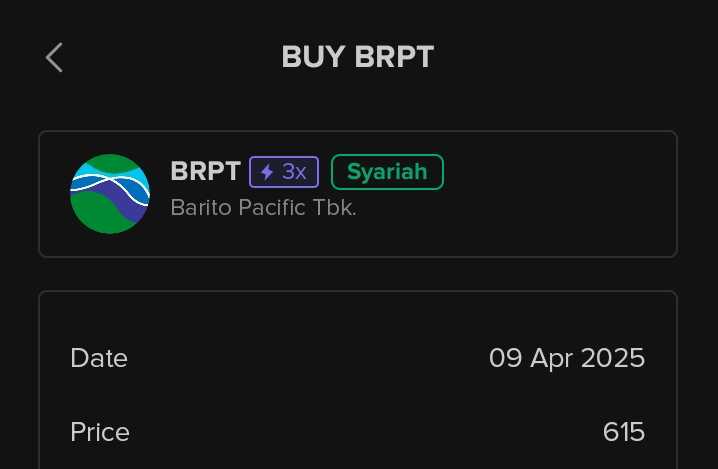Click empty area right of Syariah badge
Screen dimensions: 718x469
pos(559,172)
